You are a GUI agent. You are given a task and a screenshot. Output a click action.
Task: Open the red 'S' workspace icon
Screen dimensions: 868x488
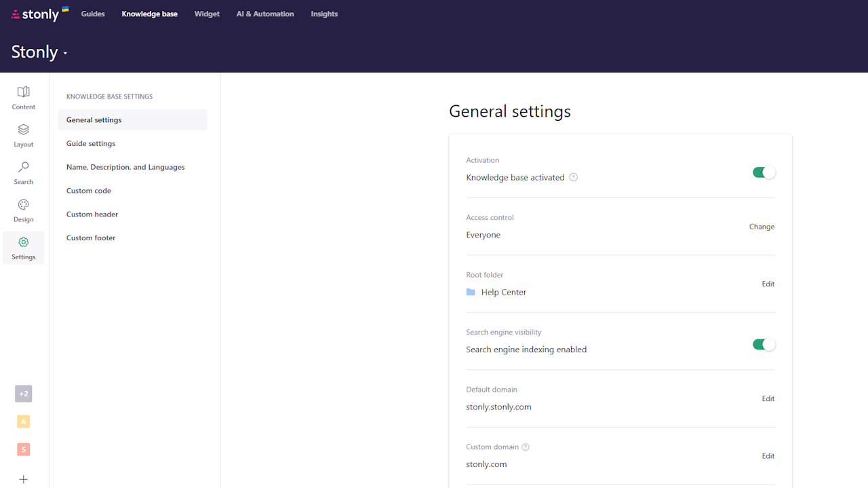[x=23, y=449]
